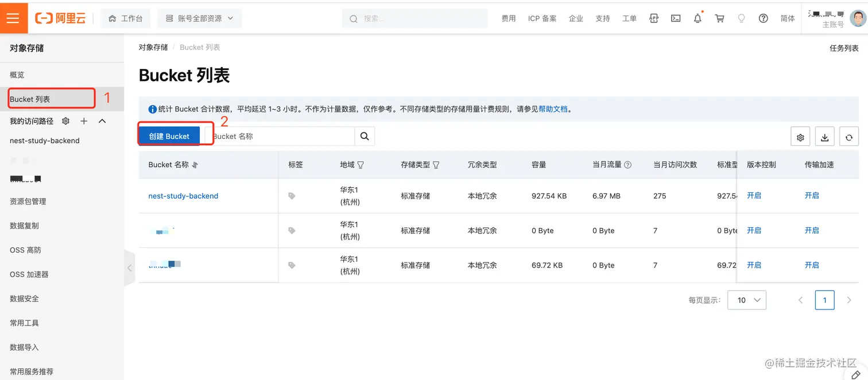Screen dimensions: 868x380
Task: Enable 传输加速 for nest-study-backend
Action: [812, 195]
